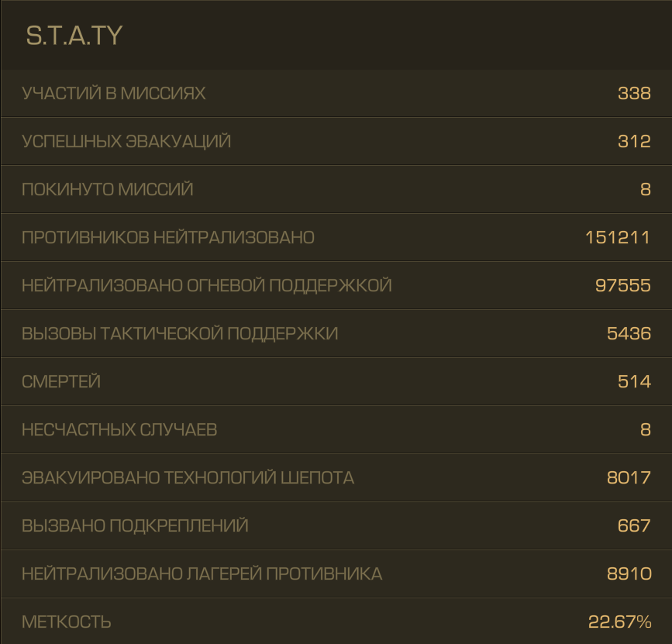Click the 97555 fire support value
Image resolution: width=672 pixels, height=644 pixels.
(623, 285)
